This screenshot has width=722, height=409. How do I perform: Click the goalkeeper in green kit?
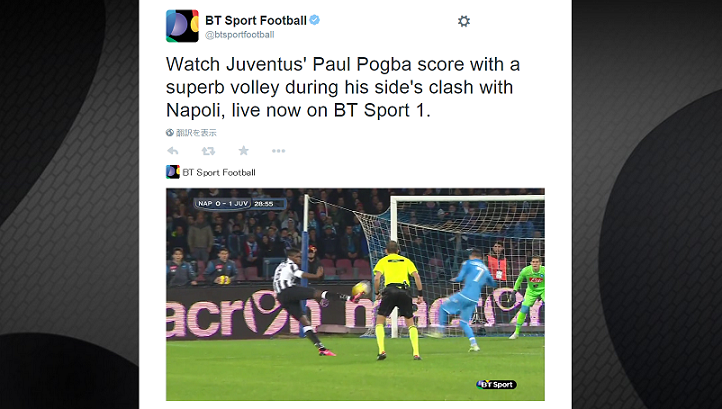coord(526,297)
